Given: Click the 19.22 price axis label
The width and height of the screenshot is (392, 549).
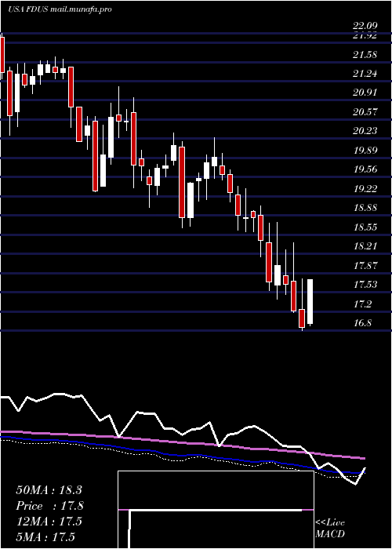Looking at the screenshot, I should [365, 189].
